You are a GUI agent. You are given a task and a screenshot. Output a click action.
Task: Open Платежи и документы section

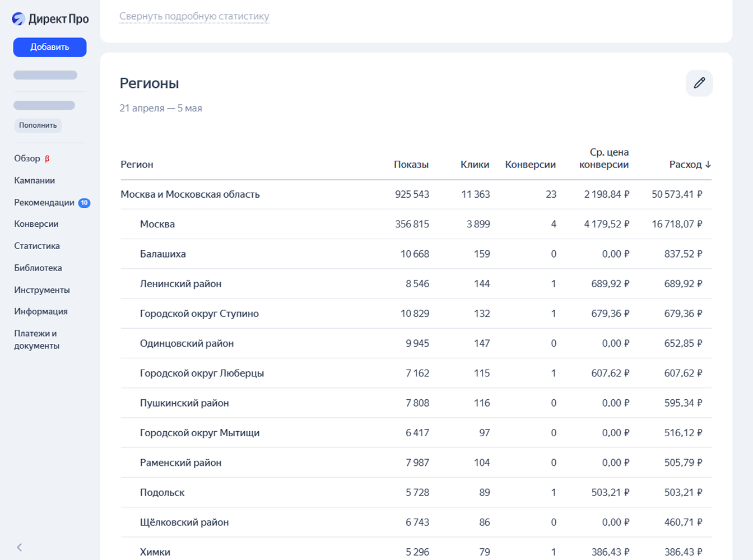(36, 339)
